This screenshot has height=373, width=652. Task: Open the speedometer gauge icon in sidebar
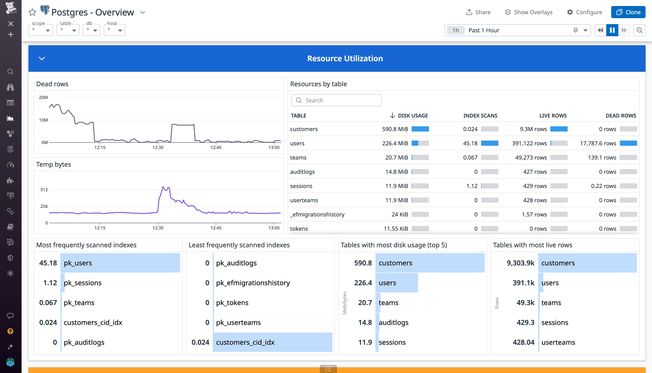pyautogui.click(x=10, y=165)
